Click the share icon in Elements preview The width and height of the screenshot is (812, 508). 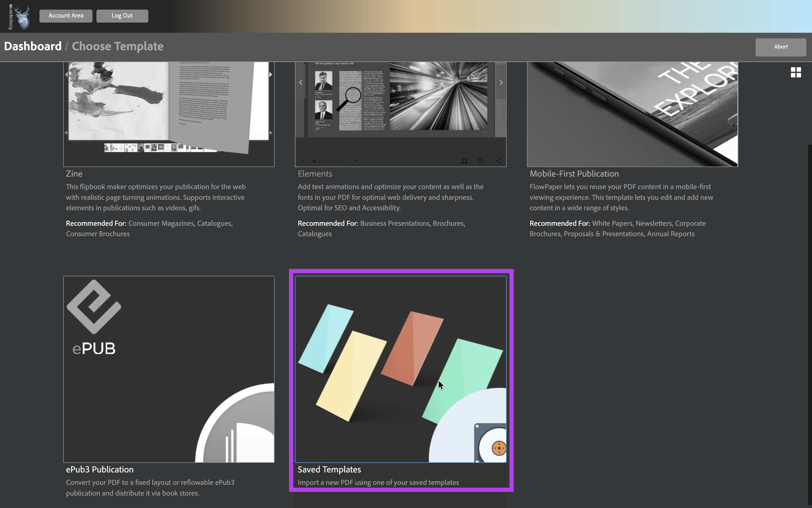(x=498, y=161)
